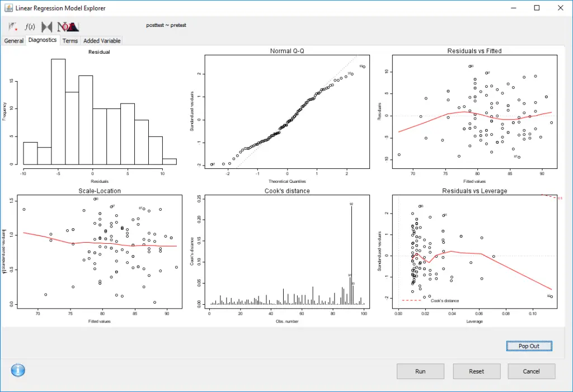Screen dimensions: 573x392
Task: Select the Diagnostics tab
Action: pos(43,40)
